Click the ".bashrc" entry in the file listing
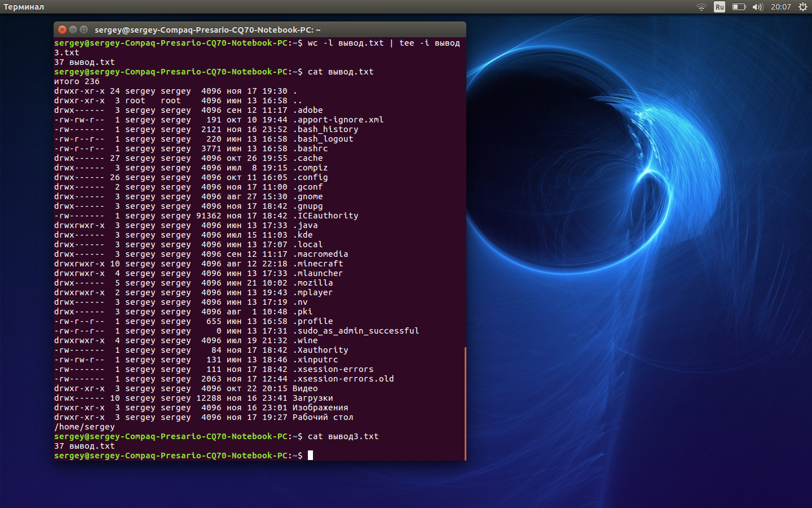Viewport: 812px width, 508px height. point(309,148)
